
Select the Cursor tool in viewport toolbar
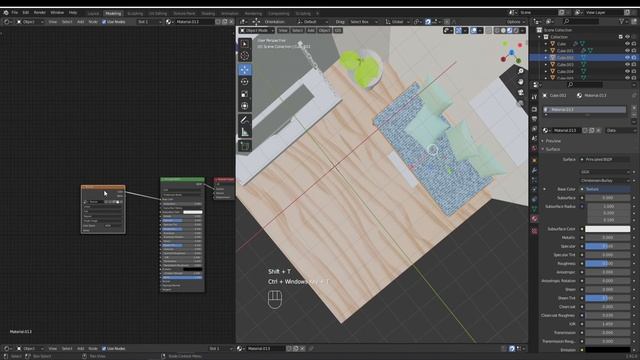click(244, 56)
